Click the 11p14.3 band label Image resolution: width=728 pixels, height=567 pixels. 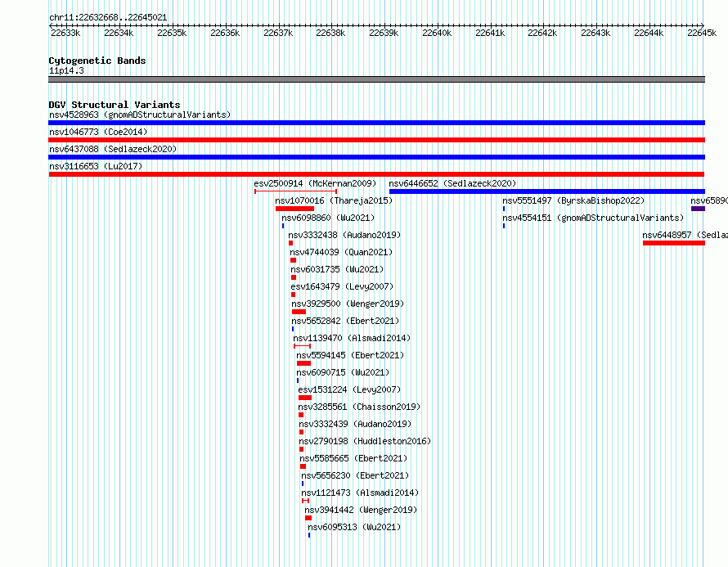(66, 70)
